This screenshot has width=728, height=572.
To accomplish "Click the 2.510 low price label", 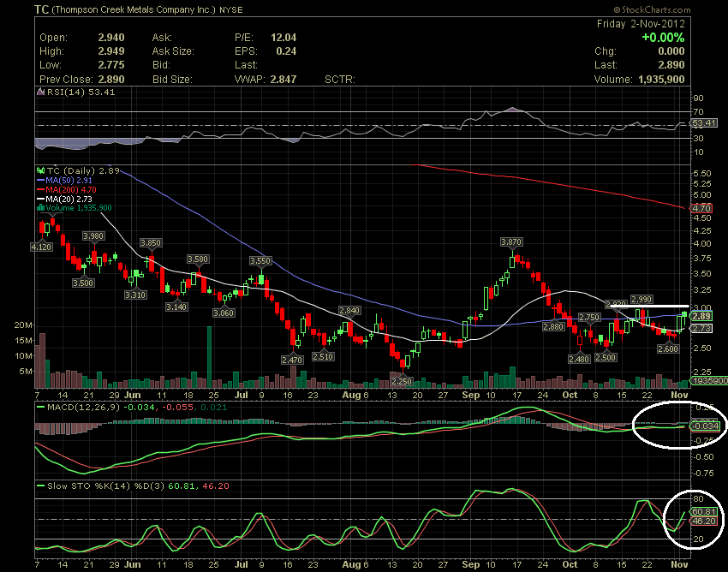I will (323, 356).
